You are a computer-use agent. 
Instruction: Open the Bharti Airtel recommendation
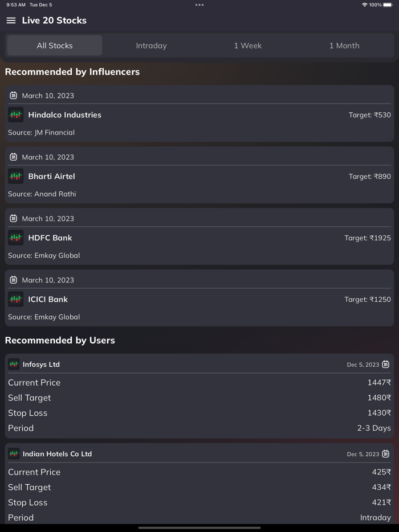tap(52, 177)
